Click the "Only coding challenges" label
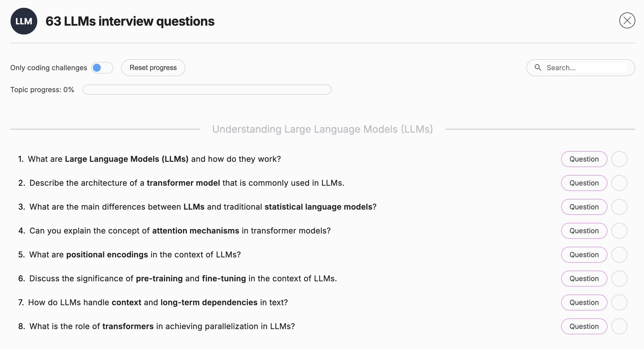This screenshot has width=644, height=349. [49, 68]
